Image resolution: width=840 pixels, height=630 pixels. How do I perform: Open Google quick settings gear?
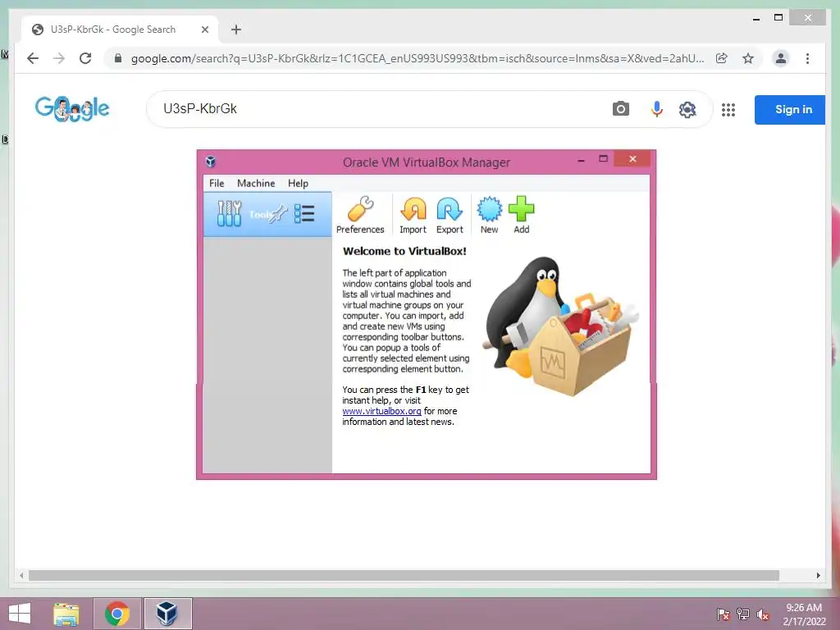tap(687, 110)
